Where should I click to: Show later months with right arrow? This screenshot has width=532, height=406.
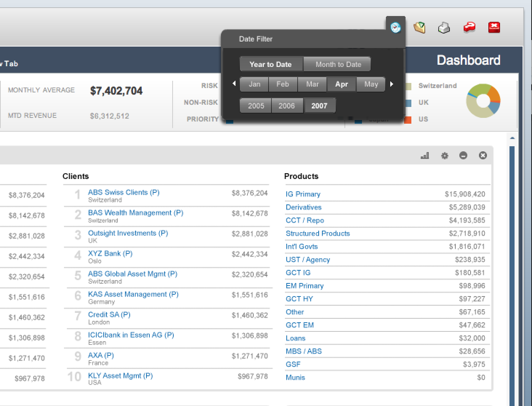coord(391,84)
